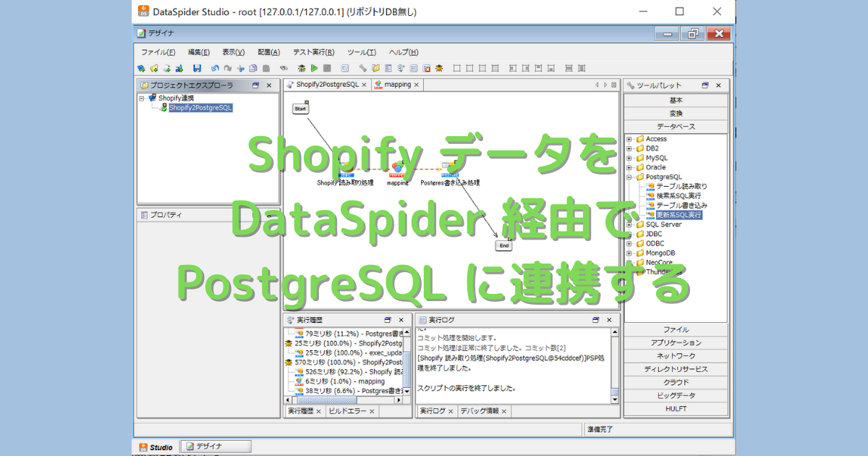Expand the SQL Server folder node
This screenshot has width=868, height=456.
pyautogui.click(x=629, y=224)
